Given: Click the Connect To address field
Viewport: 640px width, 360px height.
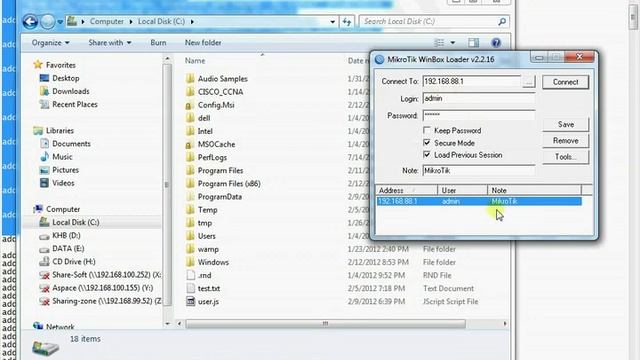Looking at the screenshot, I should (x=471, y=81).
